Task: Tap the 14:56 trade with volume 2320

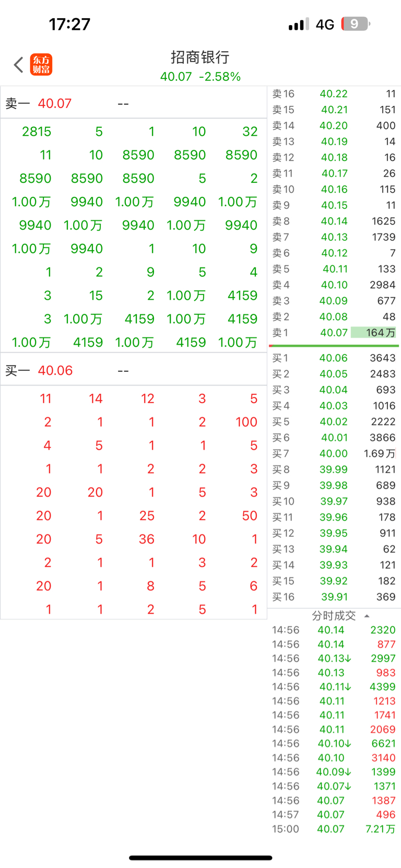Action: 334,630
